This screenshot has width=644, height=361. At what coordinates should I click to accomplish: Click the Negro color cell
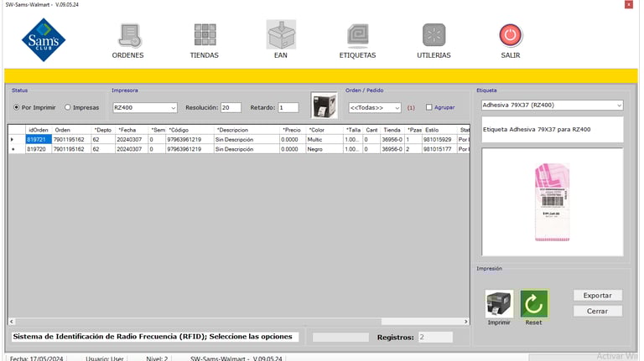point(325,149)
